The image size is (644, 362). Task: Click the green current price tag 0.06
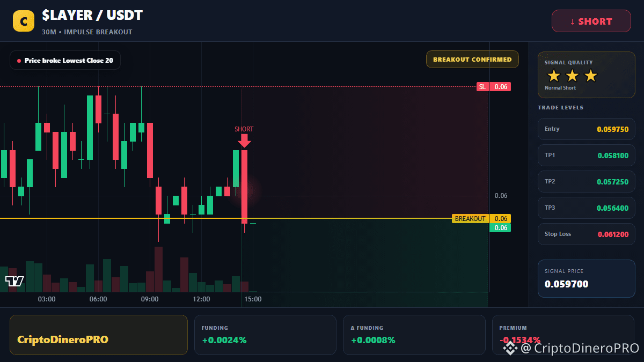pos(500,228)
